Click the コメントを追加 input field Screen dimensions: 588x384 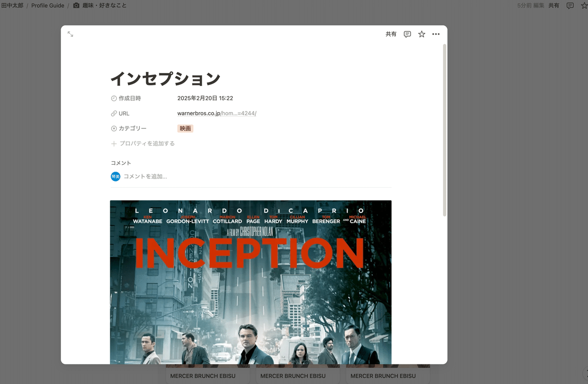click(x=145, y=176)
